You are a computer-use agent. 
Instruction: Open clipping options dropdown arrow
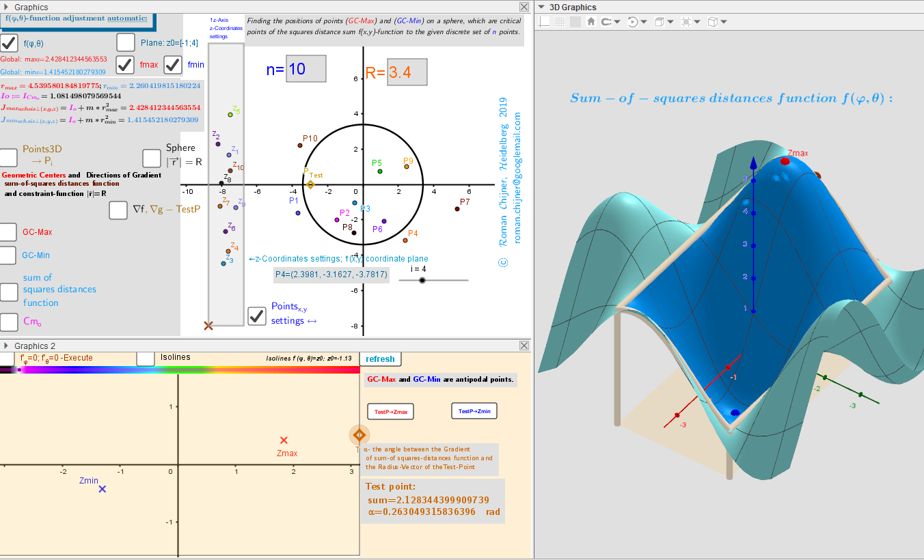[x=697, y=22]
